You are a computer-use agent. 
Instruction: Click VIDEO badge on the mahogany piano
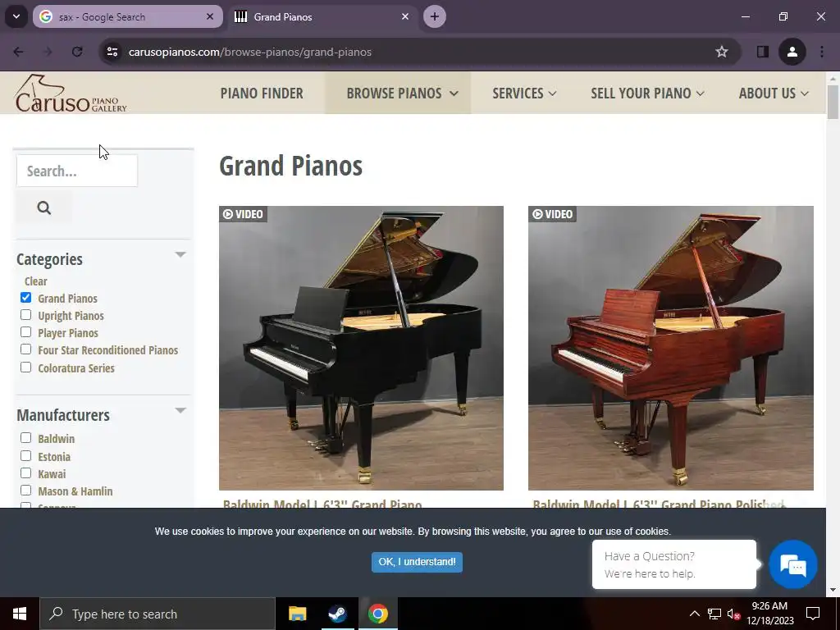tap(552, 214)
